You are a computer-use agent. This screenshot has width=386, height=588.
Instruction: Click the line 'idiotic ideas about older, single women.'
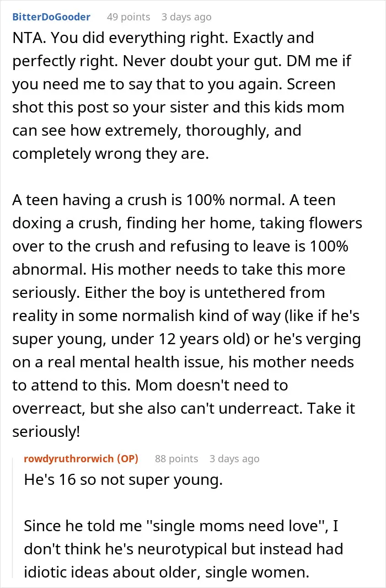coord(167,572)
